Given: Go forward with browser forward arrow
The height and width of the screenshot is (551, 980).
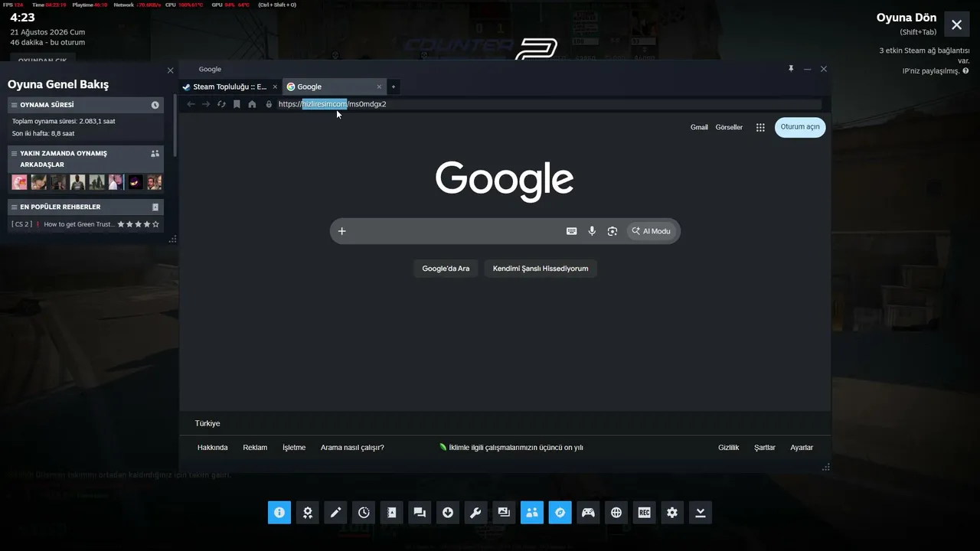Looking at the screenshot, I should (x=206, y=104).
